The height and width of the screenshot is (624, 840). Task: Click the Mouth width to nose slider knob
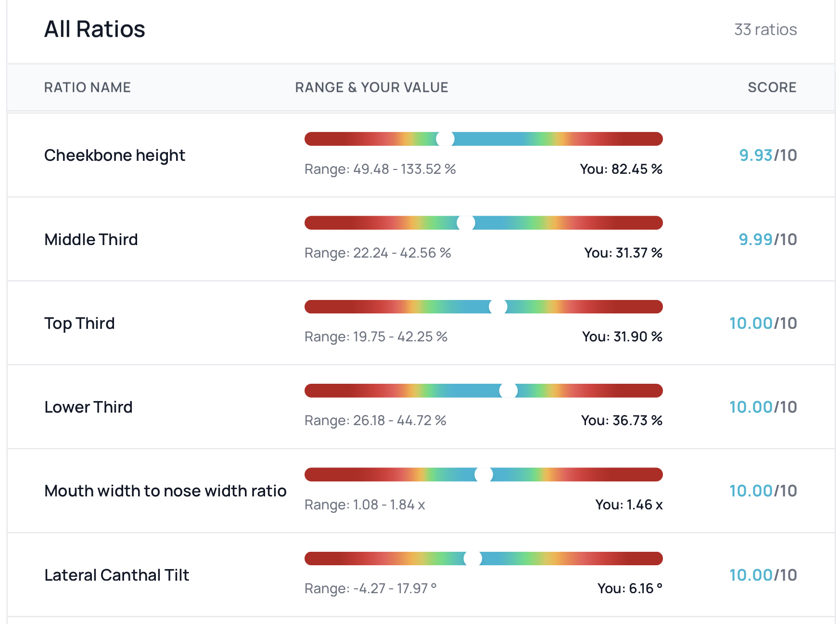pyautogui.click(x=484, y=475)
